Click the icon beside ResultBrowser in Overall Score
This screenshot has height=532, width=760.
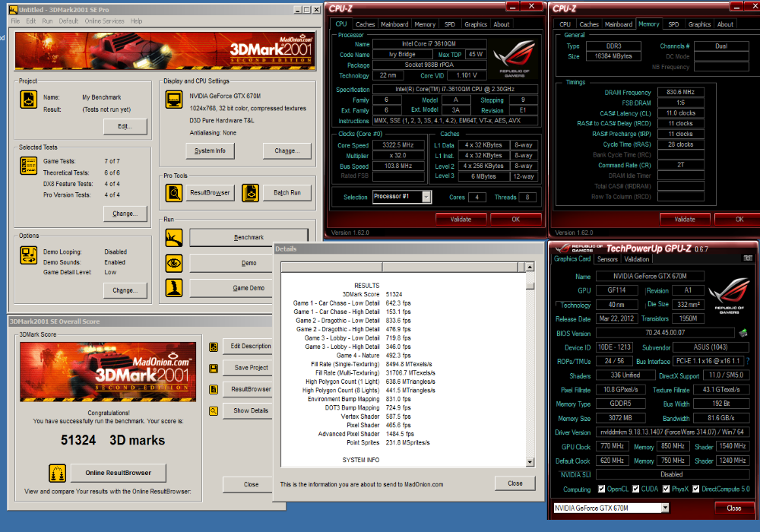pos(214,390)
